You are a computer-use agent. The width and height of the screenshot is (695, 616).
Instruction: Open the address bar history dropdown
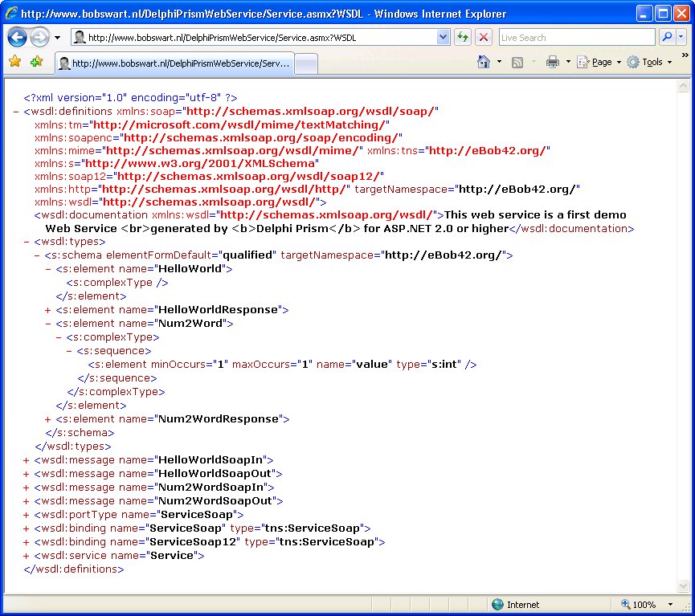coord(444,37)
